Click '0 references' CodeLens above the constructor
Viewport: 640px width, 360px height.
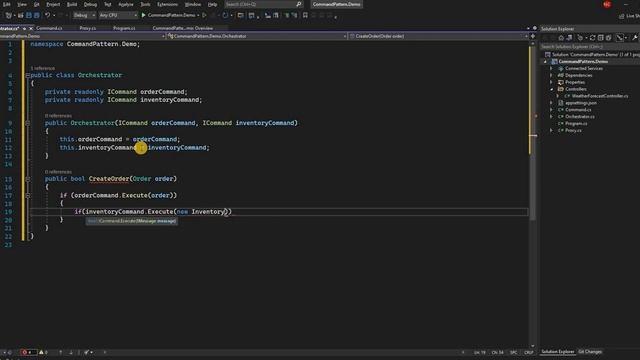58,116
